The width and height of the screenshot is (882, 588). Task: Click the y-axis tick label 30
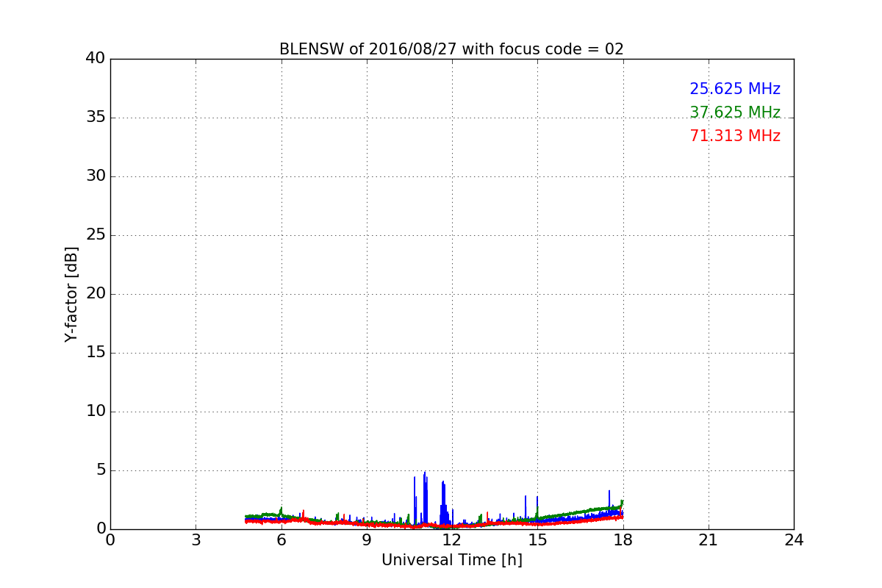96,176
